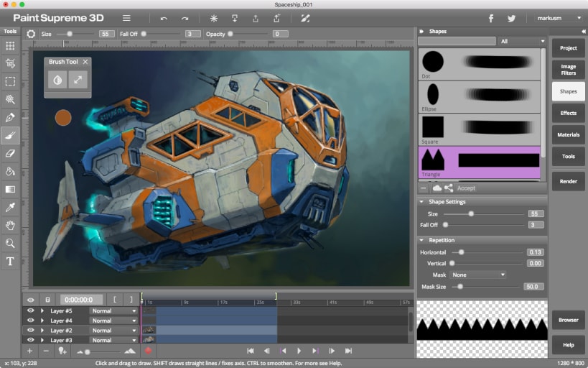Click the Render button
The height and width of the screenshot is (368, 588).
568,181
